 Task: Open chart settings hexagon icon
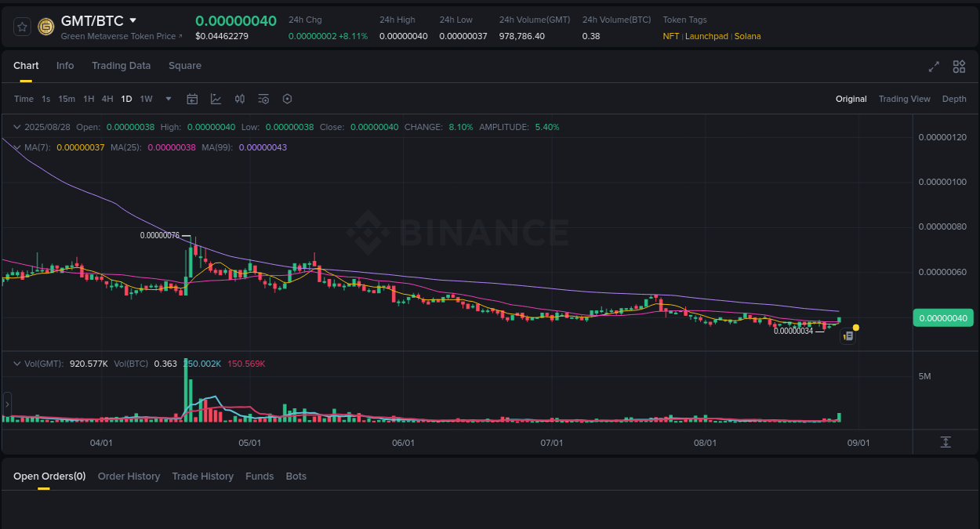287,99
